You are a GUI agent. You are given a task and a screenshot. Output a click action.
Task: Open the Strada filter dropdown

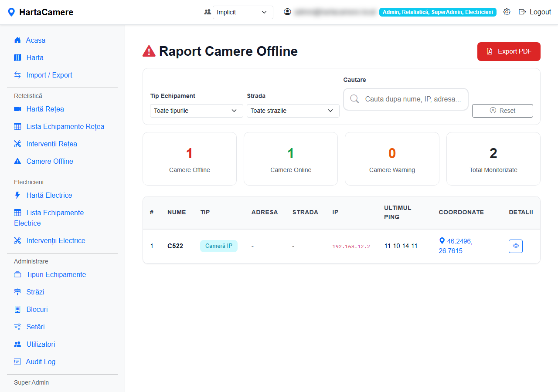point(293,111)
